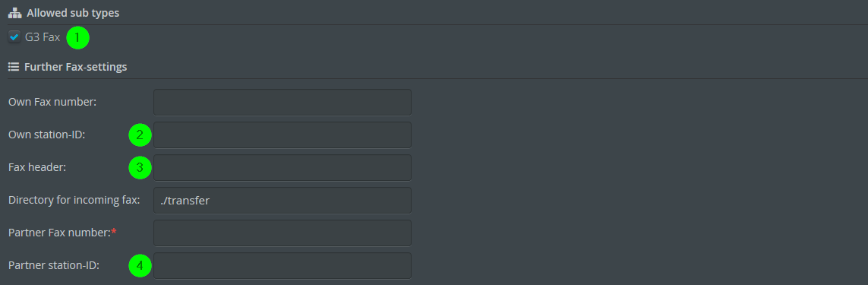Screen dimensions: 868x285
Task: Click into the Fax header field
Action: click(x=282, y=167)
